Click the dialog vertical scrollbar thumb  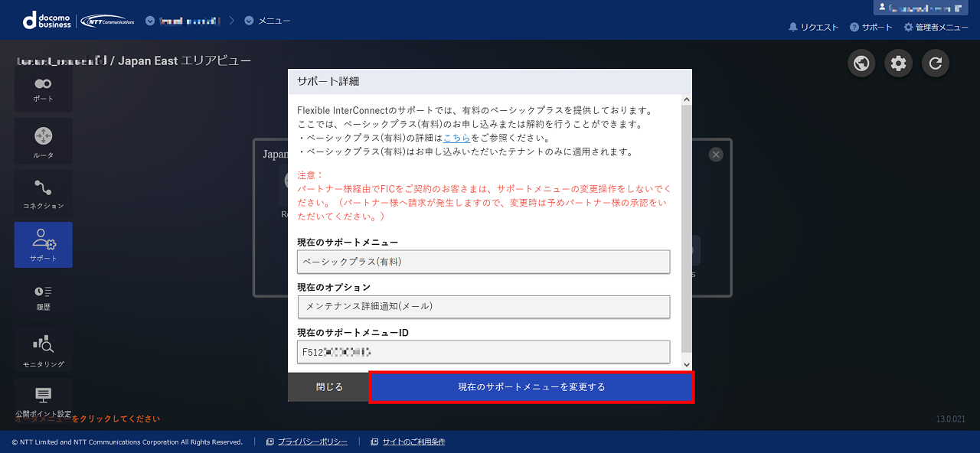point(686,228)
